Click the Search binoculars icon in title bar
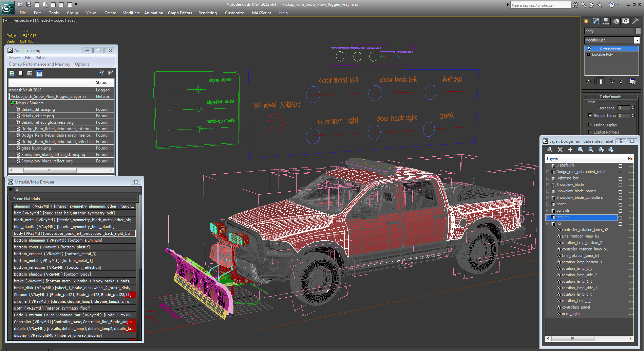 pos(575,5)
